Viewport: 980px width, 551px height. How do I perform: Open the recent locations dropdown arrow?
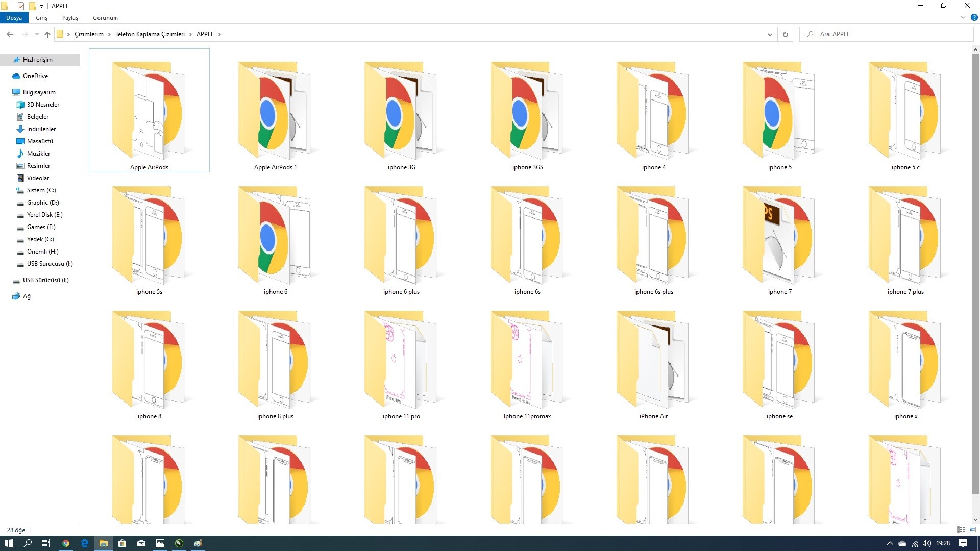pyautogui.click(x=37, y=34)
